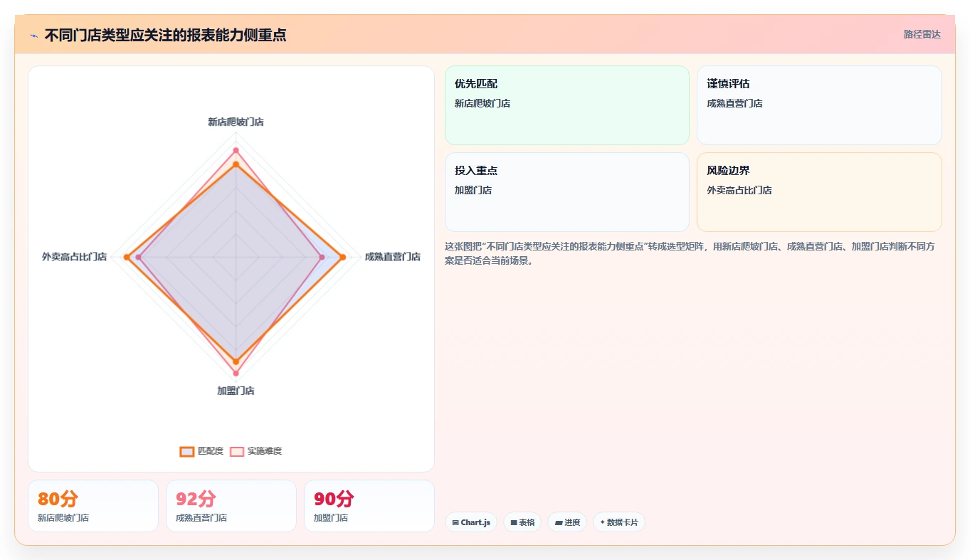Open the 风险边界 card
Screen dimensions: 970x560
tap(819, 192)
